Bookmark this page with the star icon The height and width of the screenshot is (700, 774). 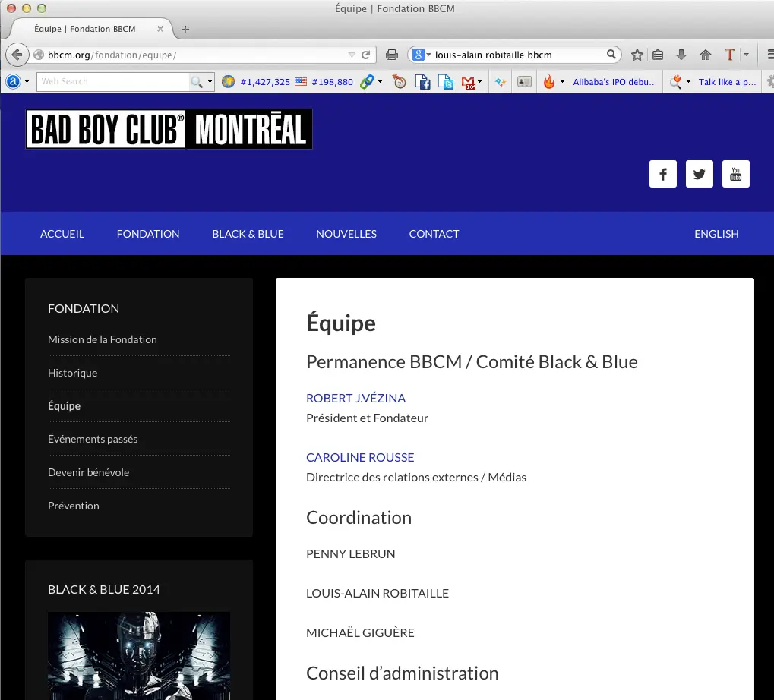tap(637, 55)
